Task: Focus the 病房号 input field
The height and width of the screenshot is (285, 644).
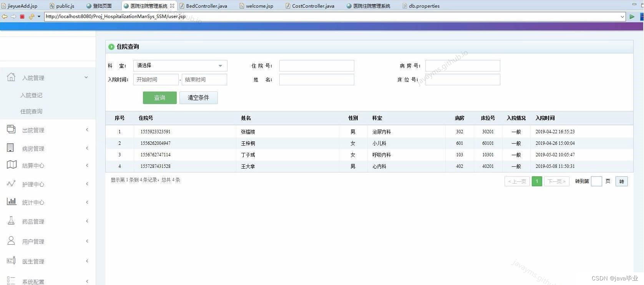Action: [x=463, y=66]
